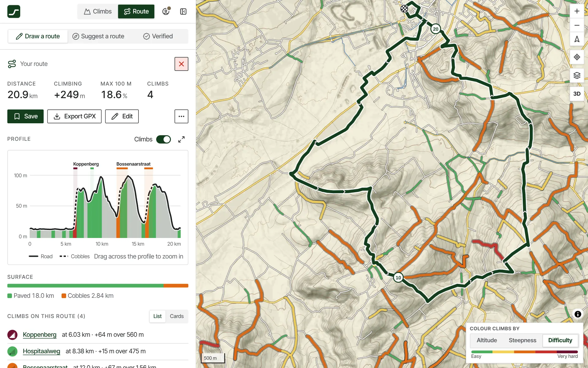This screenshot has width=588, height=368.
Task: Edit the route
Action: coord(122,116)
